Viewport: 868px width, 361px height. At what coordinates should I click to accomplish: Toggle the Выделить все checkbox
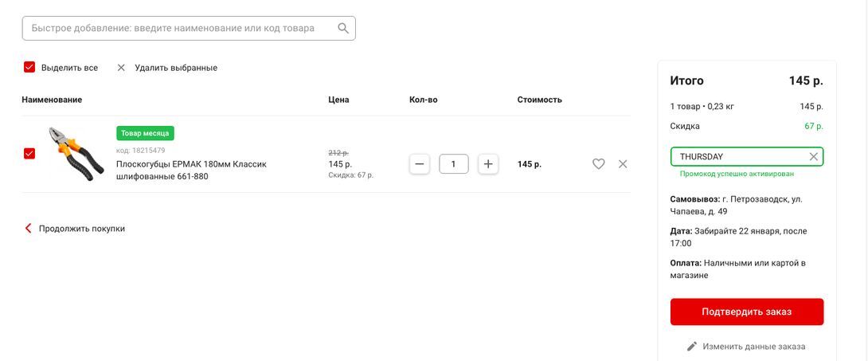click(29, 68)
